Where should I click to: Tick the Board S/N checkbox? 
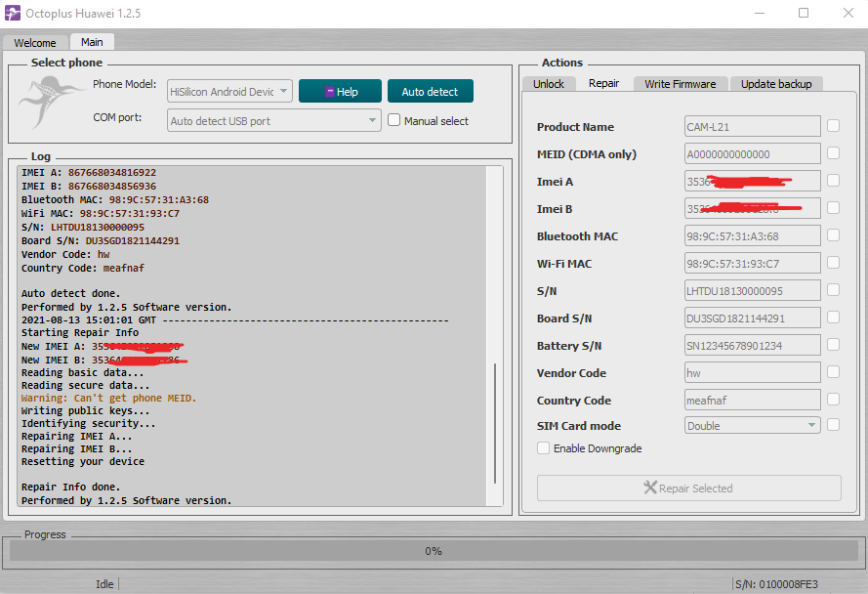coord(833,317)
